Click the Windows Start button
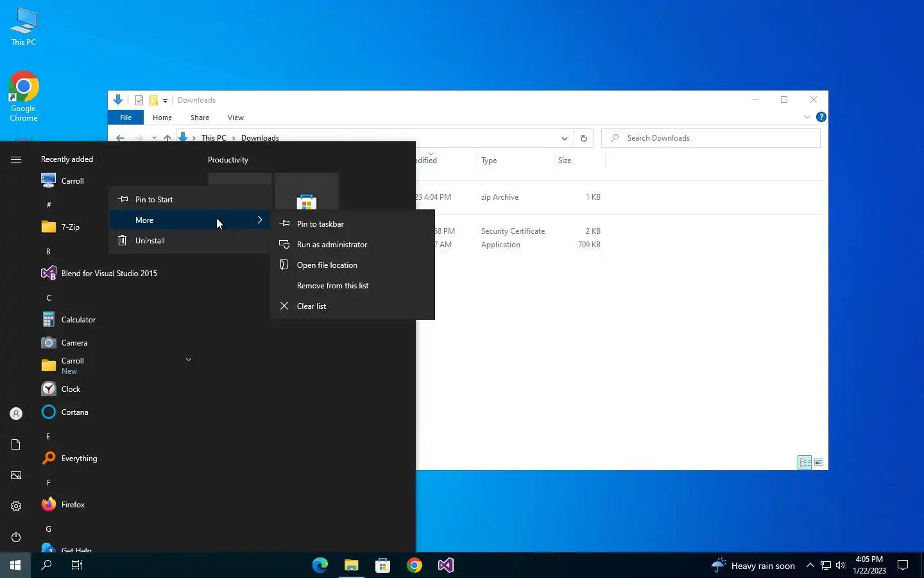Image resolution: width=924 pixels, height=578 pixels. pyautogui.click(x=15, y=565)
